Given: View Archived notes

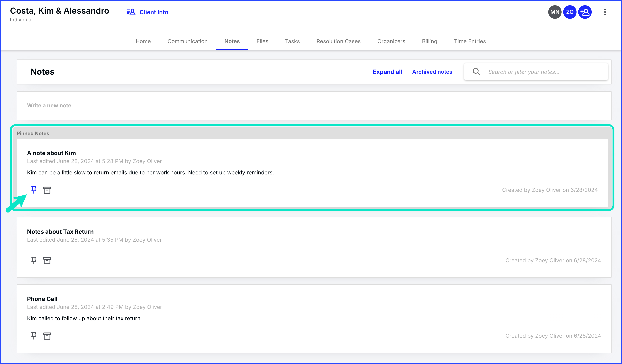Looking at the screenshot, I should point(432,72).
